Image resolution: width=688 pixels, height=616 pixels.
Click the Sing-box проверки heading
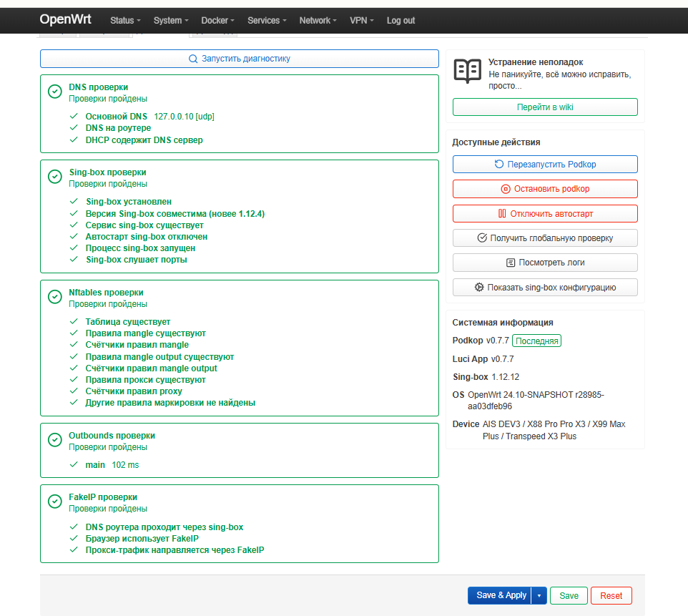[x=107, y=172]
